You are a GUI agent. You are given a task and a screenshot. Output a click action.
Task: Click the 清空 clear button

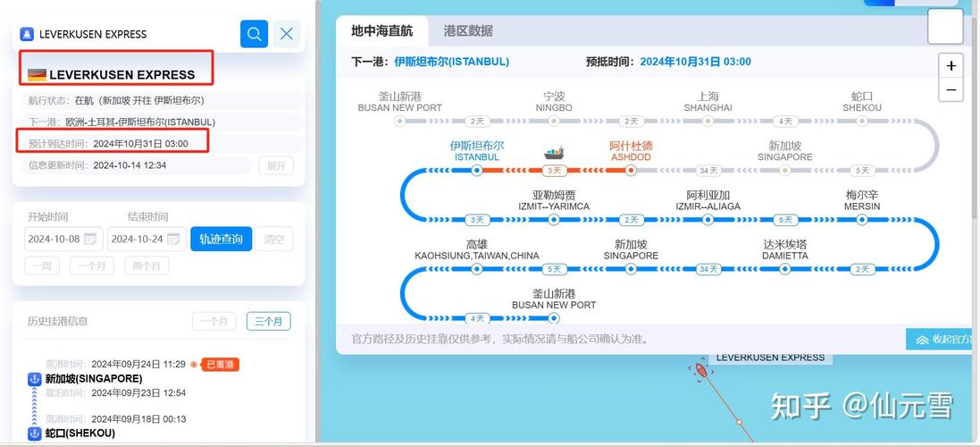[x=273, y=239]
